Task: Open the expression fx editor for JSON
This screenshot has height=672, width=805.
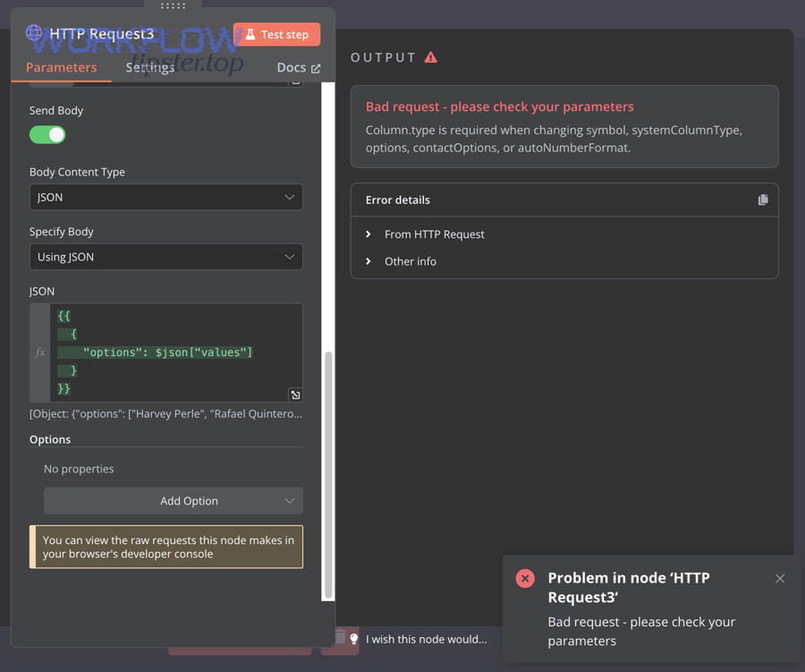Action: coord(39,353)
